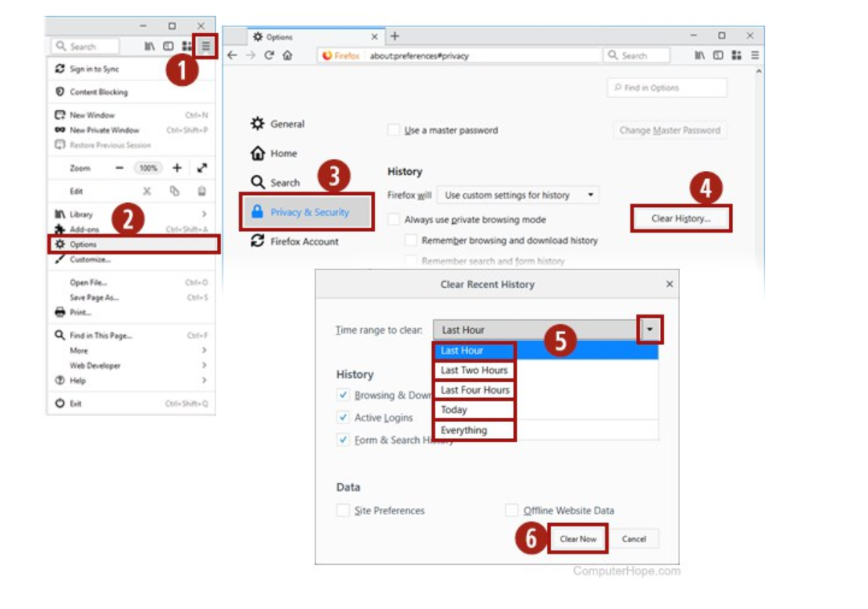Uncheck the Active Logins checkbox
Screen dimensions: 868x609
tap(344, 418)
